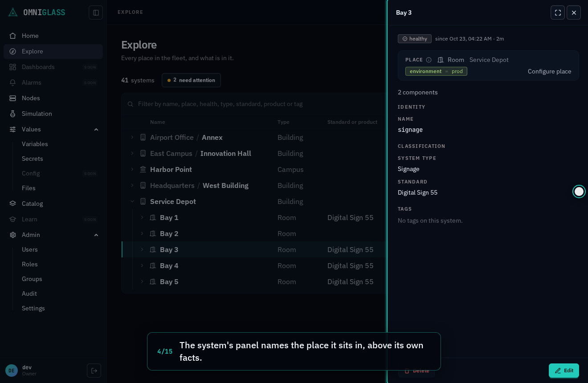Expand the Headquarters / West Building row

[132, 185]
